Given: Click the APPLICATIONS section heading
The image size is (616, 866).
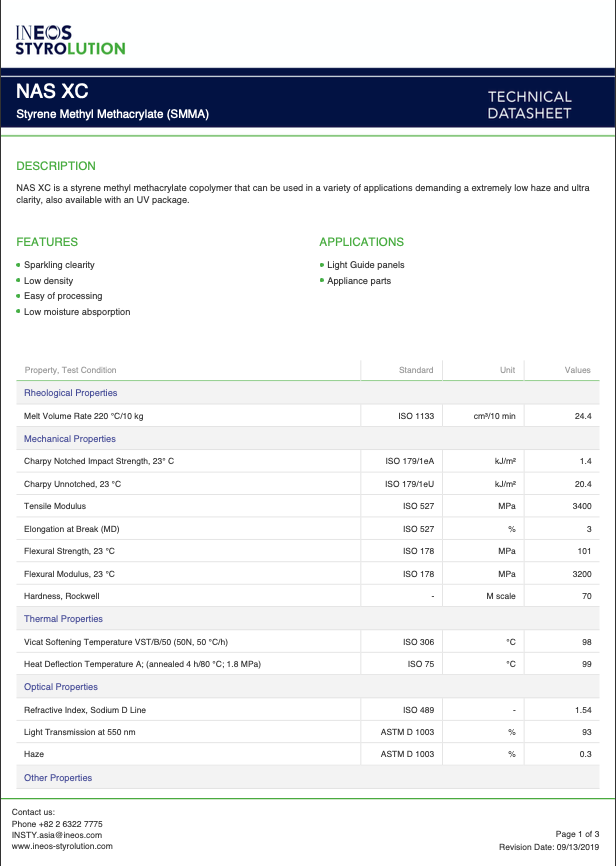Looking at the screenshot, I should (361, 242).
